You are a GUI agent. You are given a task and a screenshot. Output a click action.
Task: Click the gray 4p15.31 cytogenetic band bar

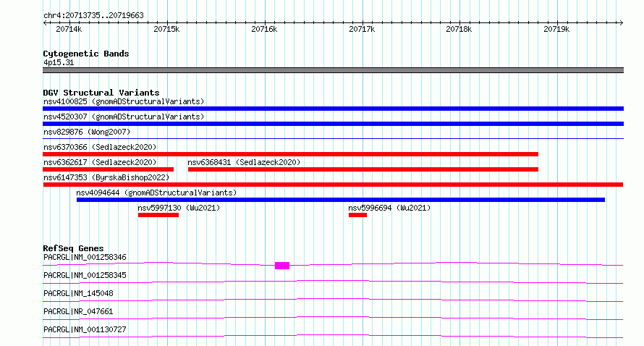pyautogui.click(x=333, y=70)
